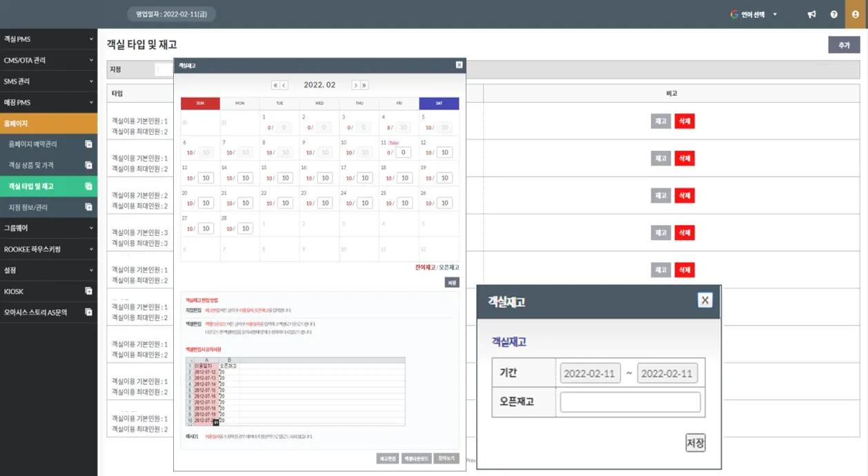Click the 영업일자 : 2022-02-11(금) badge

click(172, 14)
